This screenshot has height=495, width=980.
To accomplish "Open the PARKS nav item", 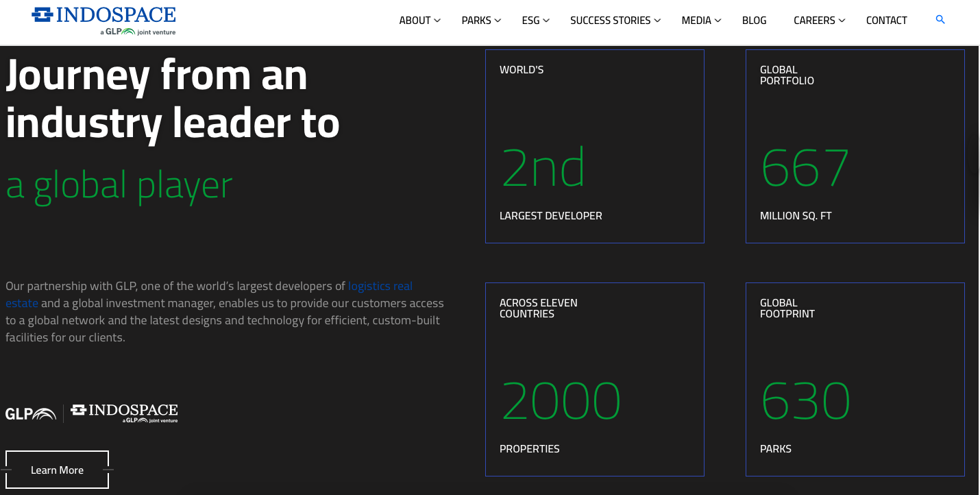I will tap(476, 21).
